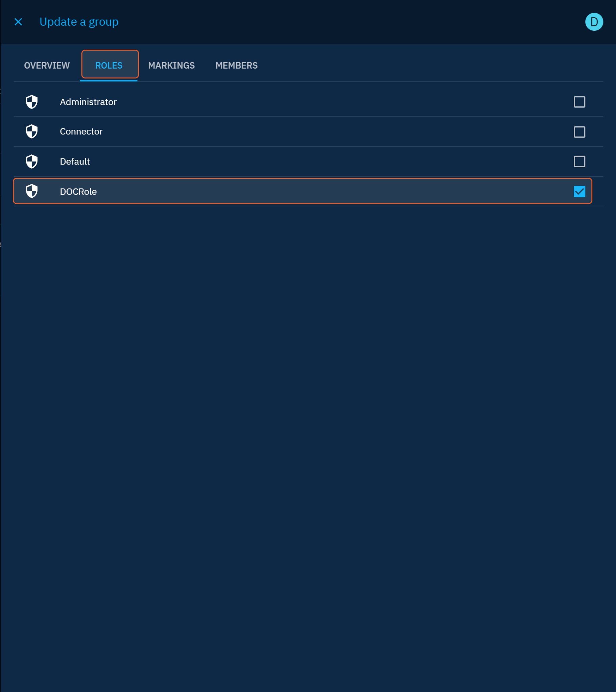The width and height of the screenshot is (616, 692).
Task: Check the Default role checkbox
Action: [x=579, y=162]
